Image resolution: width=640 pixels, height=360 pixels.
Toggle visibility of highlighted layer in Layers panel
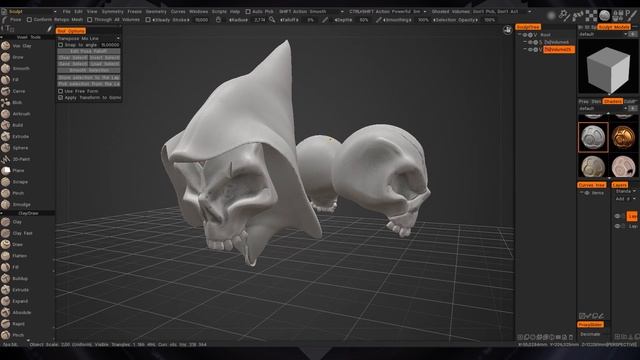tap(617, 216)
